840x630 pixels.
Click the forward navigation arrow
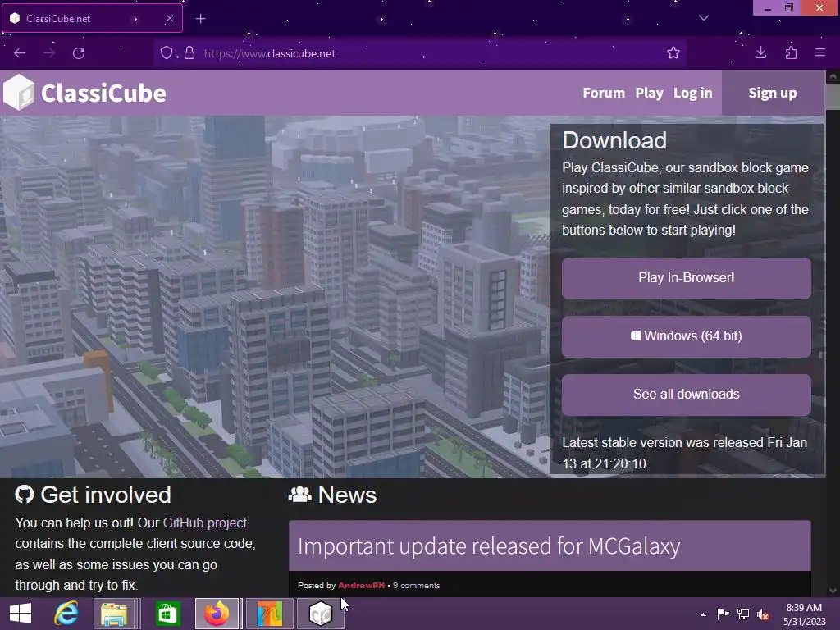pos(49,53)
